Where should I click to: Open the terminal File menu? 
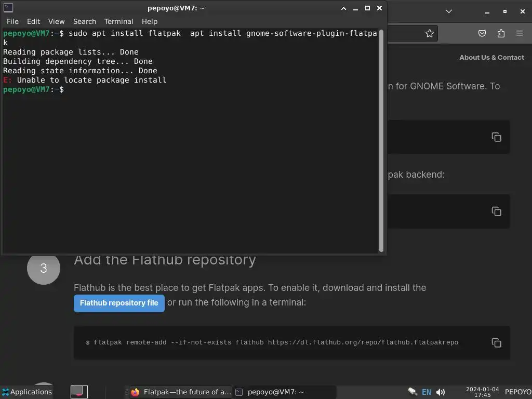[12, 21]
